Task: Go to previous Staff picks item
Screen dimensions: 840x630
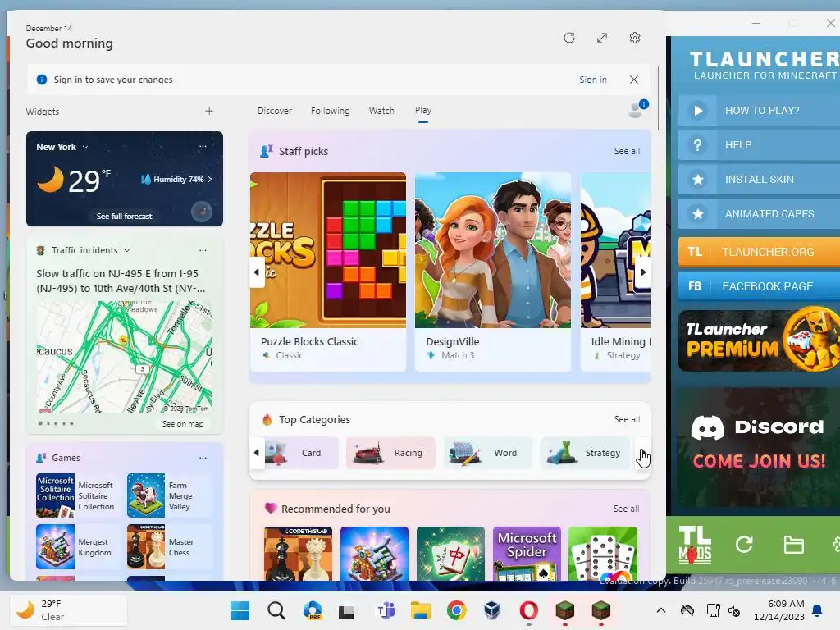Action: [x=257, y=272]
